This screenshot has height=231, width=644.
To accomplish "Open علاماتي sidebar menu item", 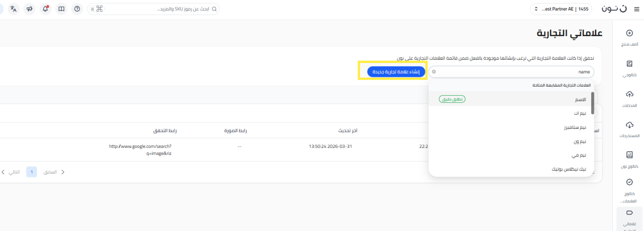I will pos(629,217).
